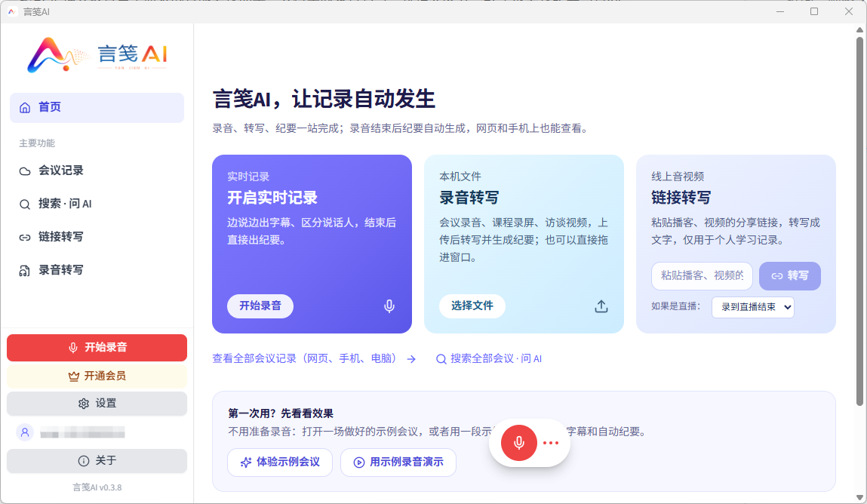This screenshot has width=867, height=504.
Task: Click the red 开始录音 sidebar button
Action: point(97,348)
